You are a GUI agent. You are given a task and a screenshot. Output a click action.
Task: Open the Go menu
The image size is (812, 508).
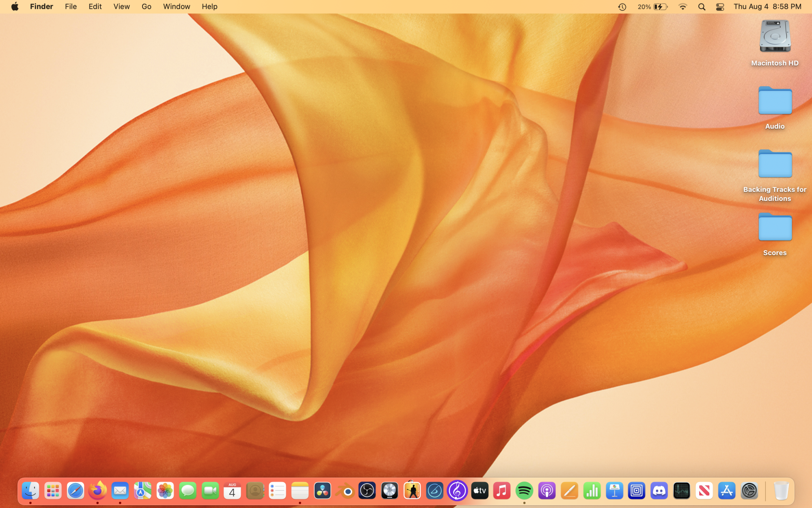146,7
